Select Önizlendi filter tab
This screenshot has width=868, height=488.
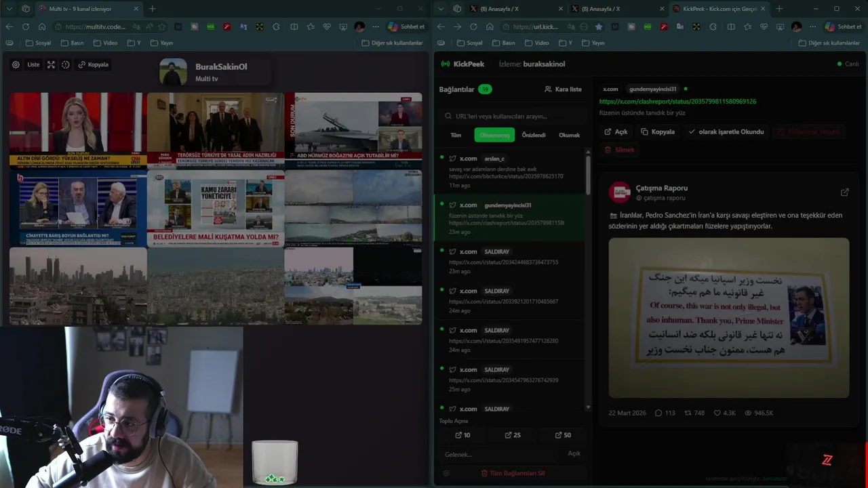click(x=534, y=135)
